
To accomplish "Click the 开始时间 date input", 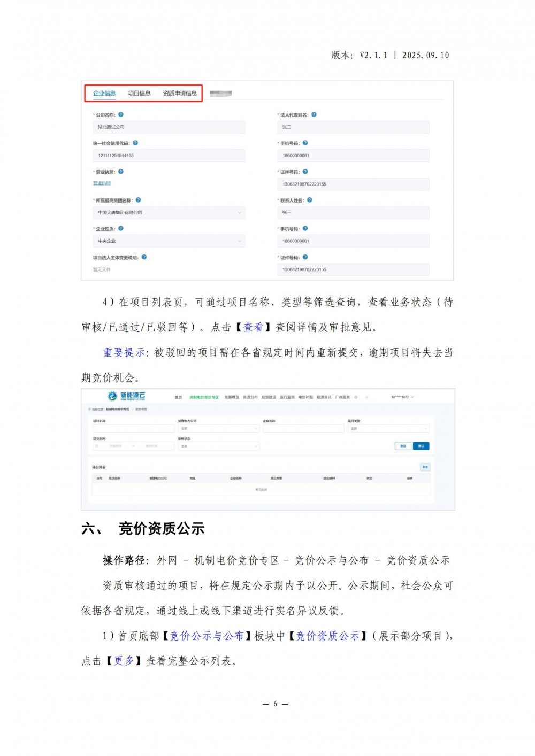I will (x=116, y=446).
